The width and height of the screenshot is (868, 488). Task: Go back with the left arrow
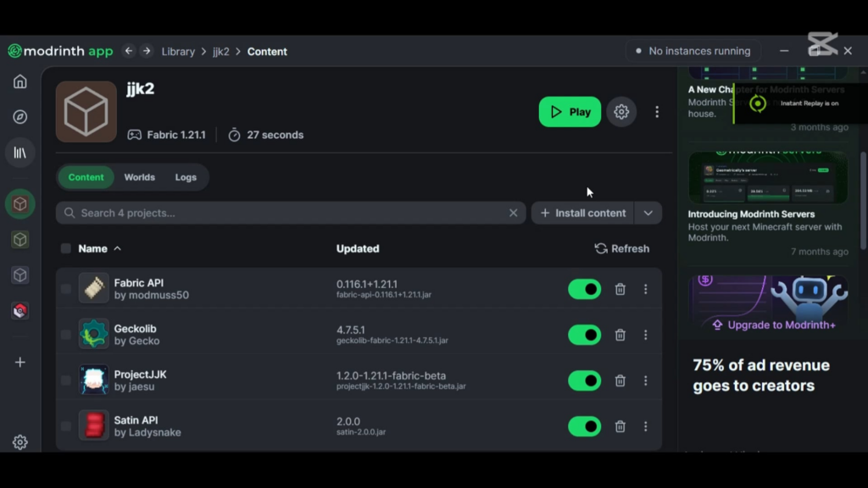129,51
